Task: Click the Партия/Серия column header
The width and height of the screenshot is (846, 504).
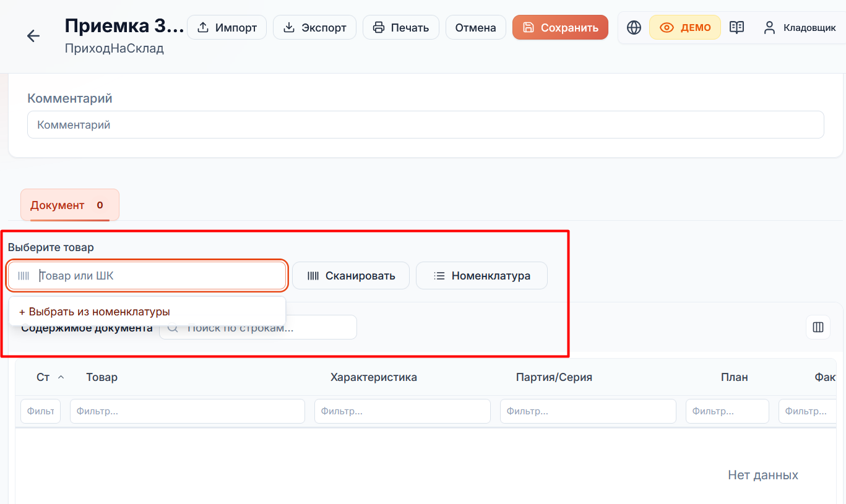Action: [554, 377]
